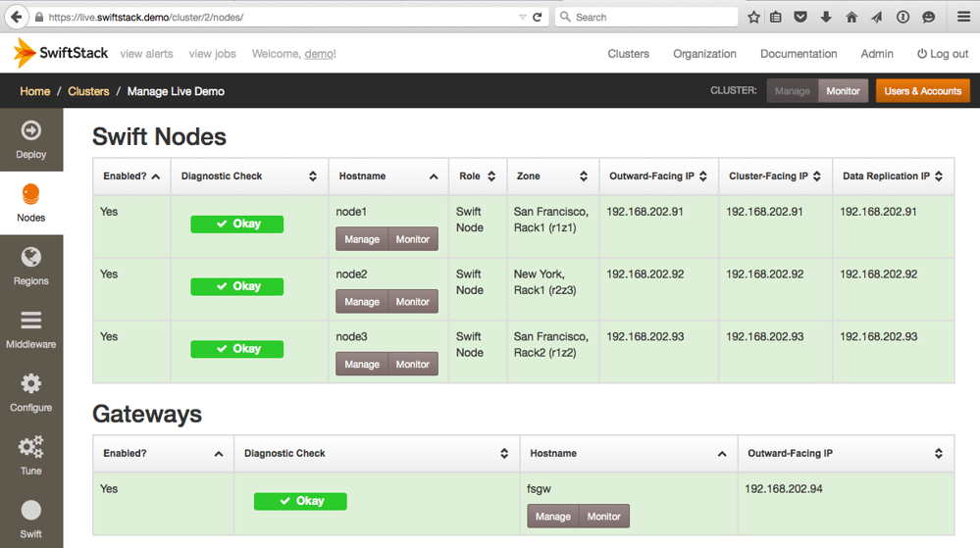
Task: Open the Middleware sidebar section
Action: coord(31,329)
